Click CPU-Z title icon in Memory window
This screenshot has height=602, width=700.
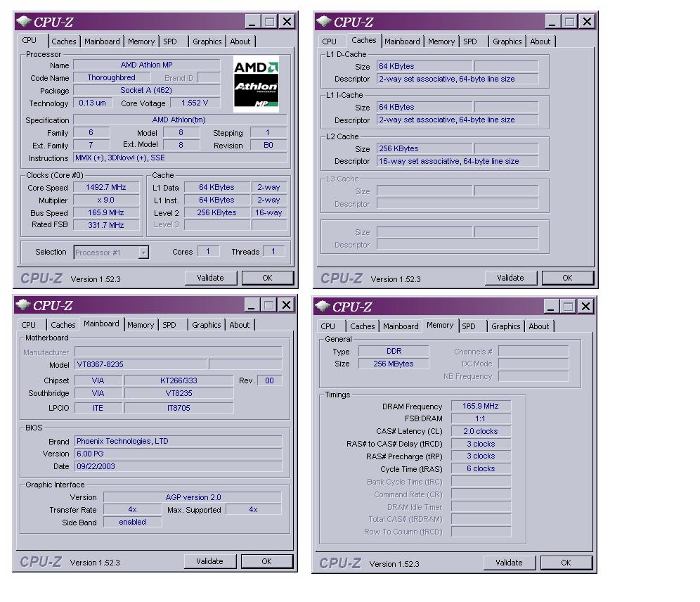[x=323, y=306]
